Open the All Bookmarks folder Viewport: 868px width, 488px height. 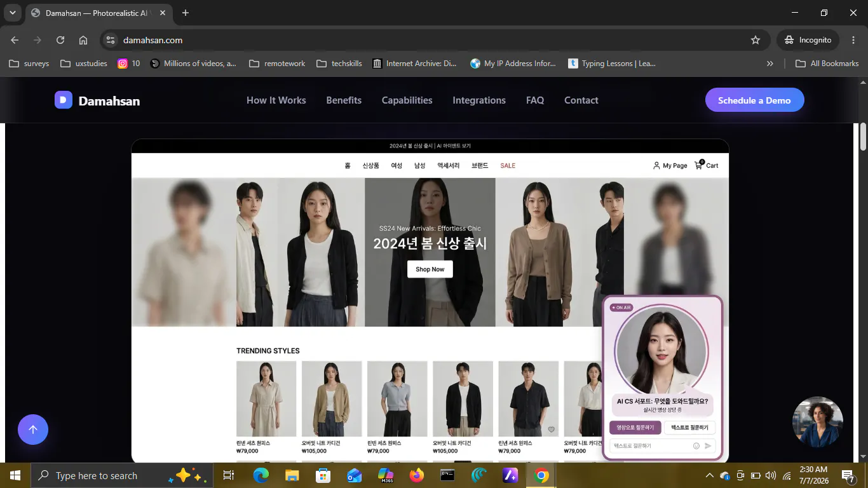pos(827,64)
